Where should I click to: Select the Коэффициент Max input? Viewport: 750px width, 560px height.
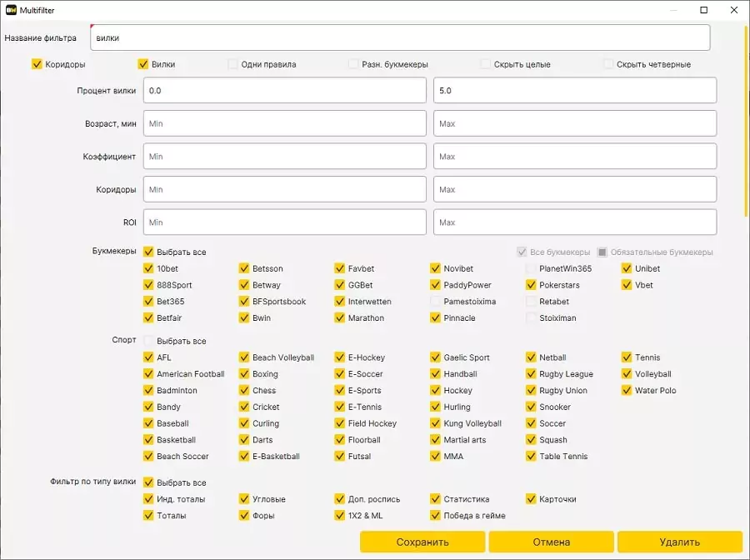click(575, 157)
